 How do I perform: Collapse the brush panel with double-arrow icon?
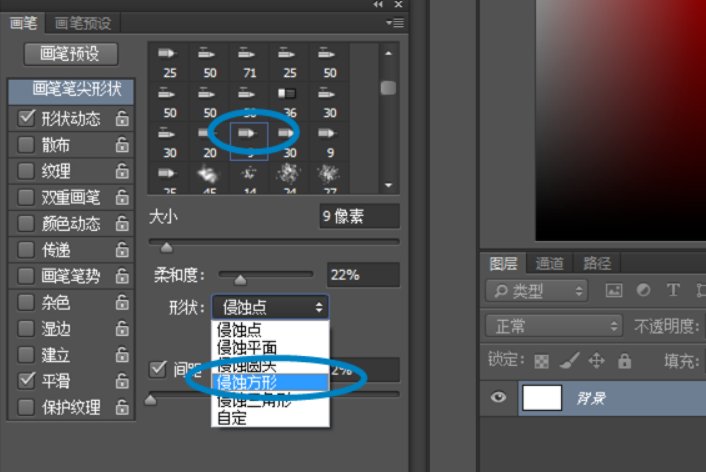[x=378, y=5]
